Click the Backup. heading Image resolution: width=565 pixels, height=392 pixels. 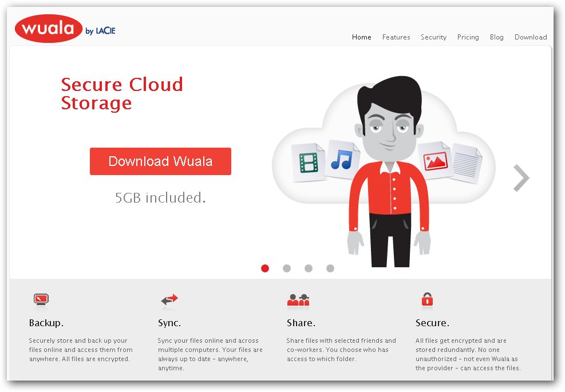click(46, 323)
